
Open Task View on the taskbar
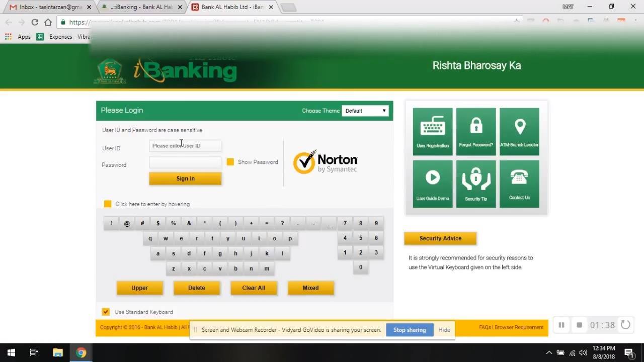[x=34, y=352]
